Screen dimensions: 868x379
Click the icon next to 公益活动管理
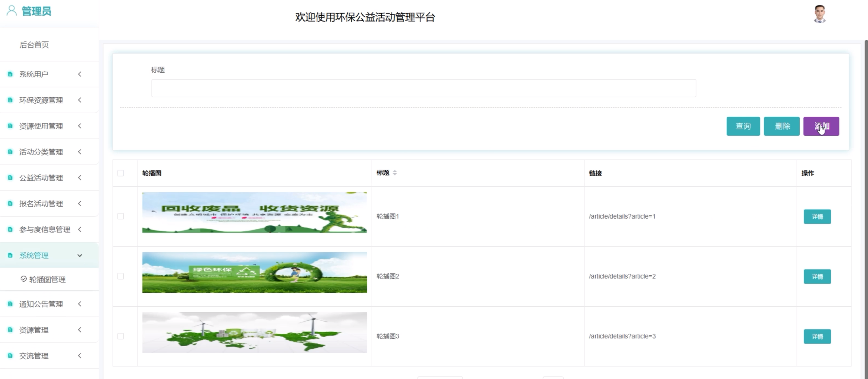[10, 178]
